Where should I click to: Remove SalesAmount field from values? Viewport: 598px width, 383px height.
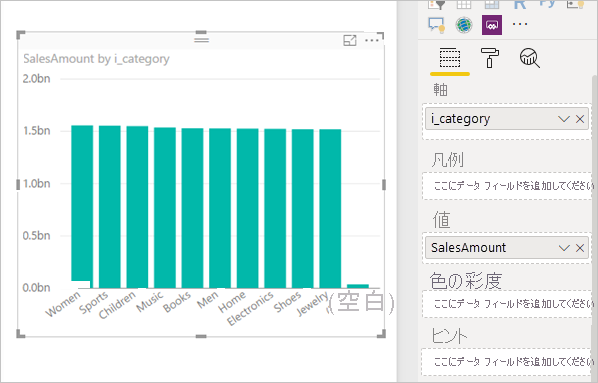(580, 248)
